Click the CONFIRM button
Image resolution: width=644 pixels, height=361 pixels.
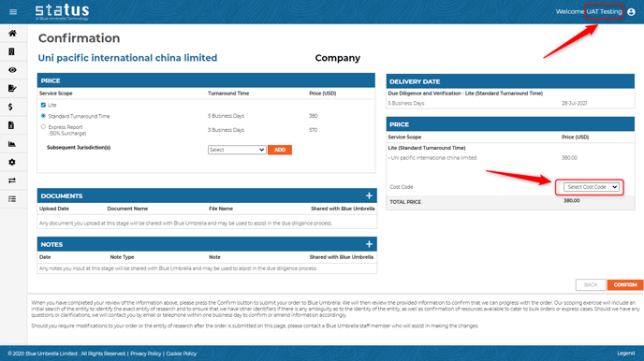[x=625, y=284]
